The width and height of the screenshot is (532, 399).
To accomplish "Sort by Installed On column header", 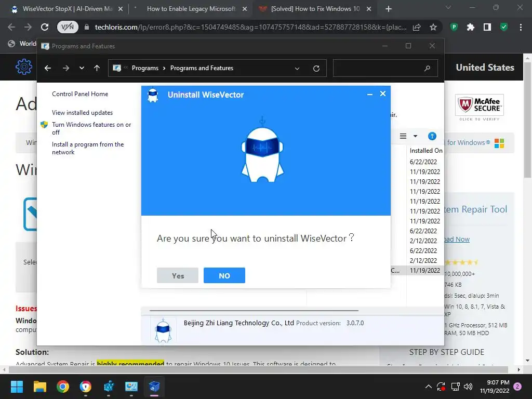I will [426, 150].
